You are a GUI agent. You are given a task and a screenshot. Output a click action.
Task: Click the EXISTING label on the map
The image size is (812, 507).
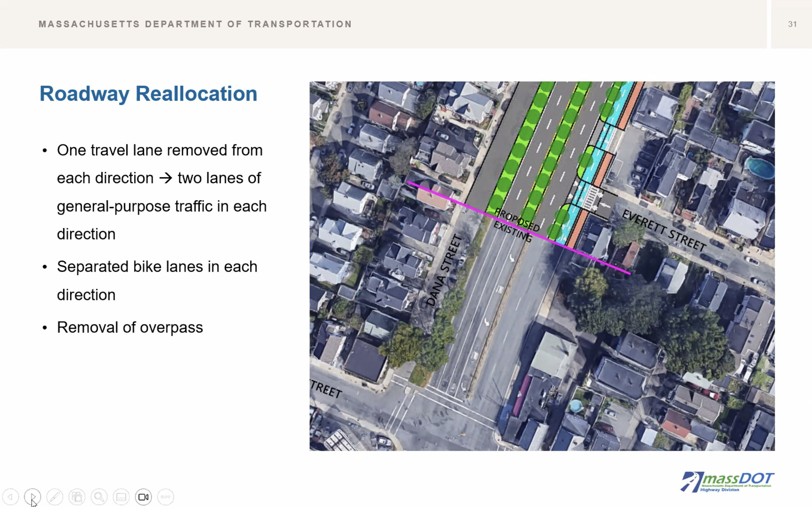coord(513,231)
